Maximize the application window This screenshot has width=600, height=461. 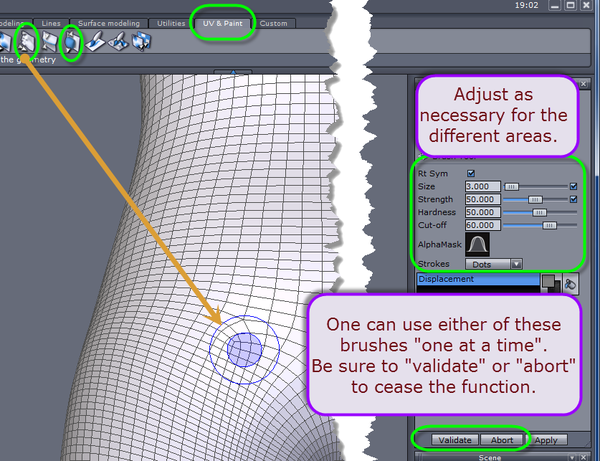tap(570, 5)
